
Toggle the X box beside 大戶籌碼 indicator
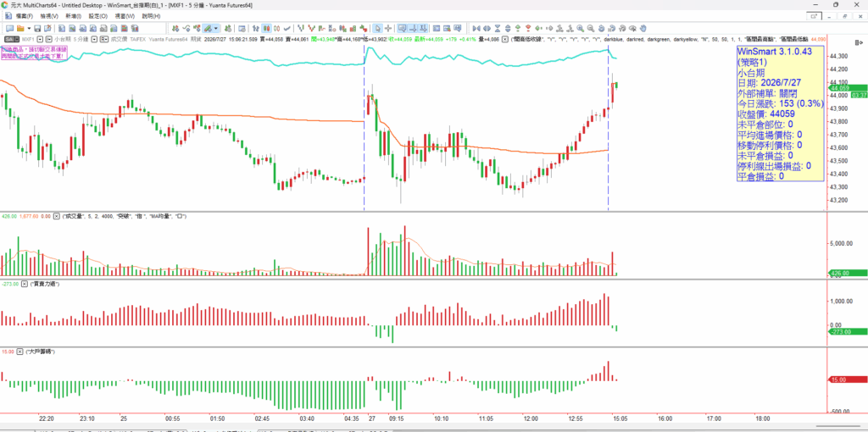coord(20,352)
